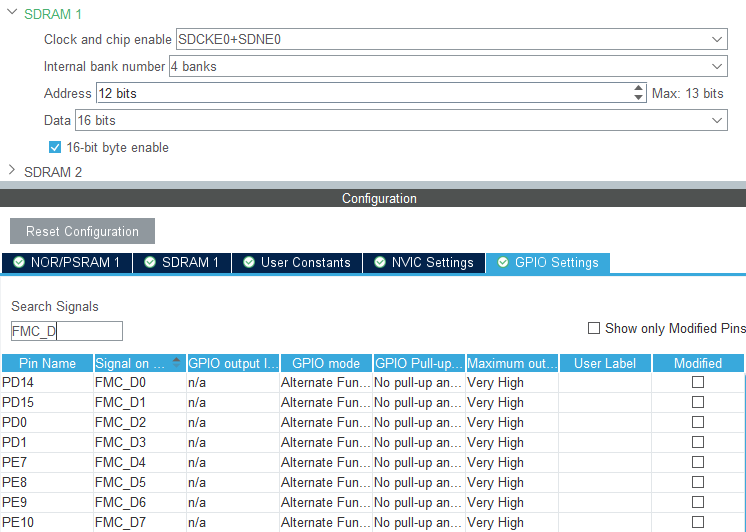Click the FMC_D7 signal cell

click(x=139, y=522)
